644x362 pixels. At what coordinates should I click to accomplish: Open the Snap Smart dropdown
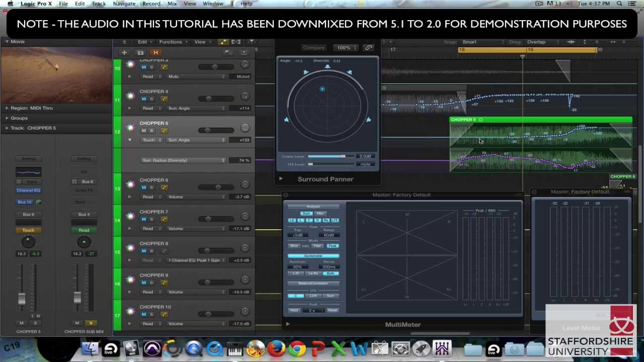tap(482, 42)
